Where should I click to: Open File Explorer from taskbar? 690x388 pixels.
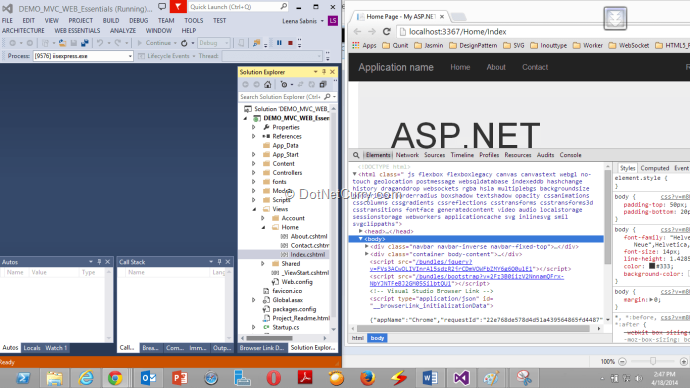tap(55, 378)
